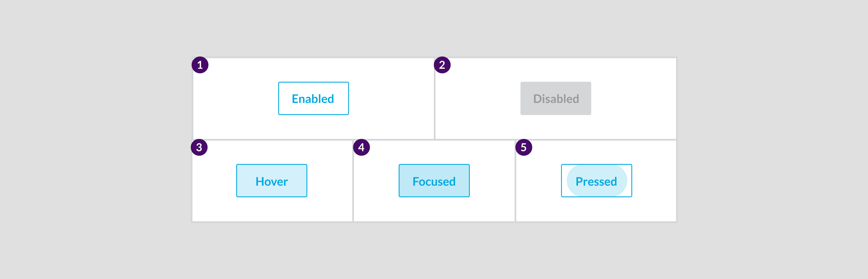Select the Focused state button
The image size is (868, 279).
pyautogui.click(x=434, y=181)
